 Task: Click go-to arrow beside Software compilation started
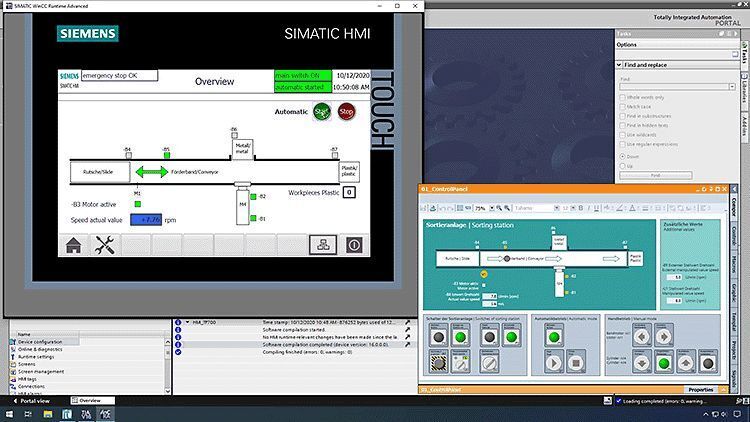[407, 330]
